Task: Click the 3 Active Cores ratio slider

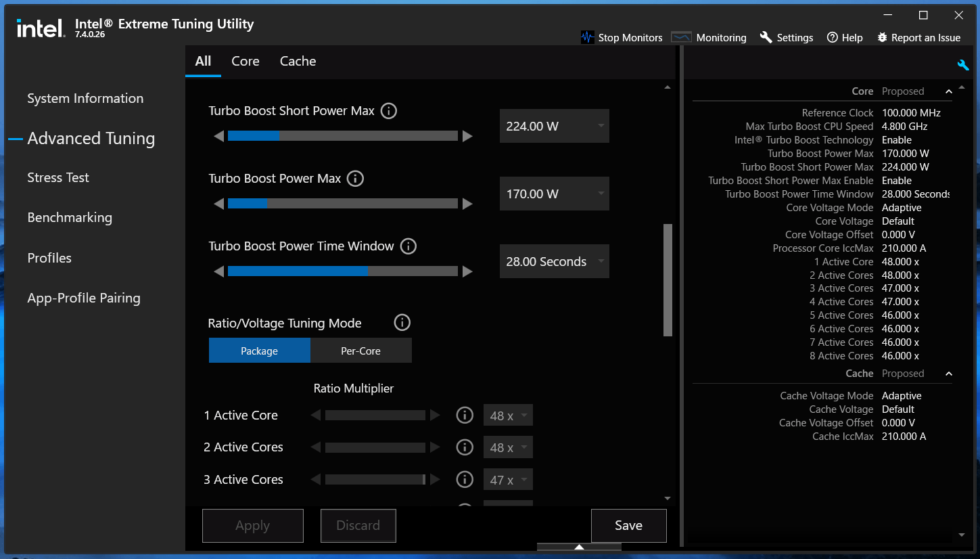Action: [x=375, y=479]
